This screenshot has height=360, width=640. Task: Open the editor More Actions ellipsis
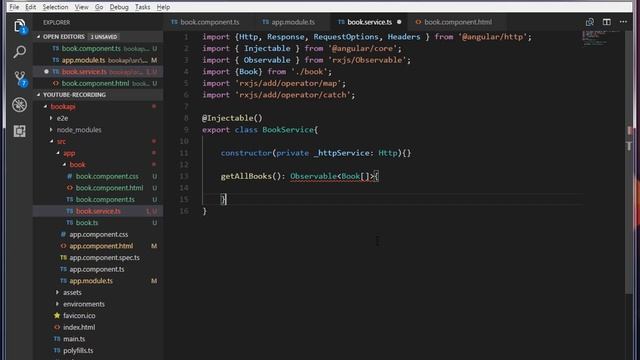[x=623, y=22]
